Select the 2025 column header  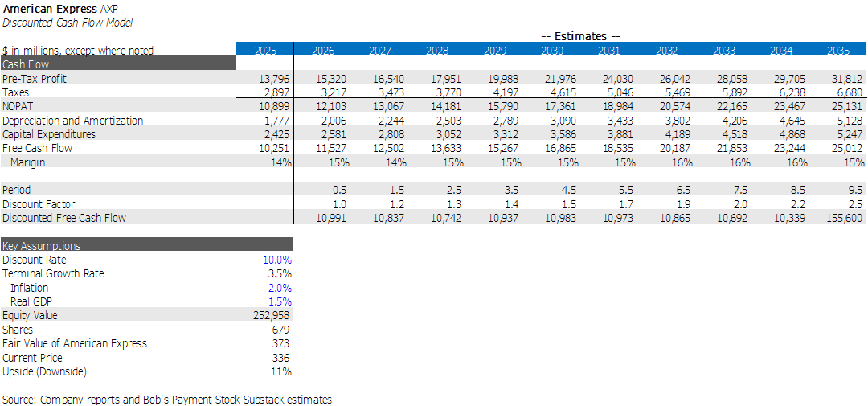(265, 51)
